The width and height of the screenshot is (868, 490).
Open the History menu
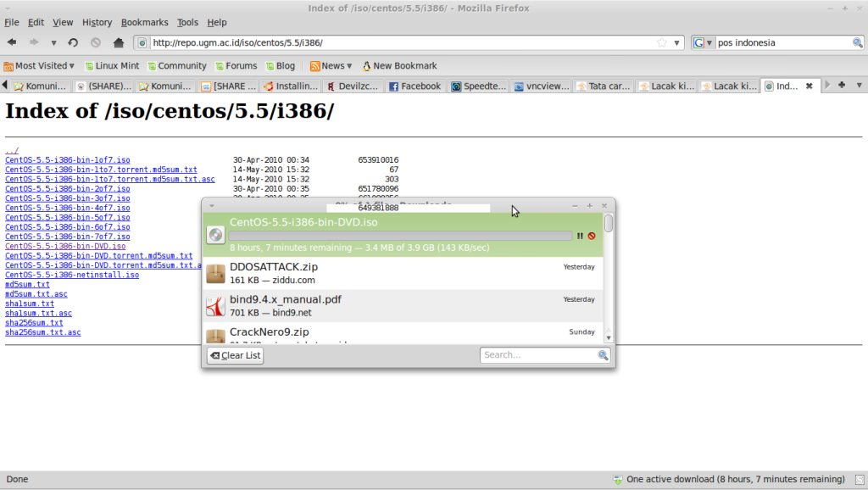(97, 23)
